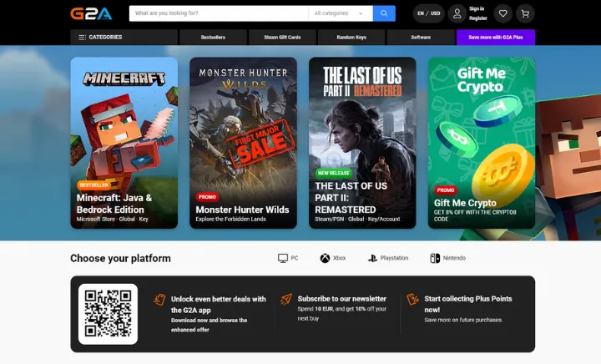Open the Random Keys tab

[x=351, y=38]
